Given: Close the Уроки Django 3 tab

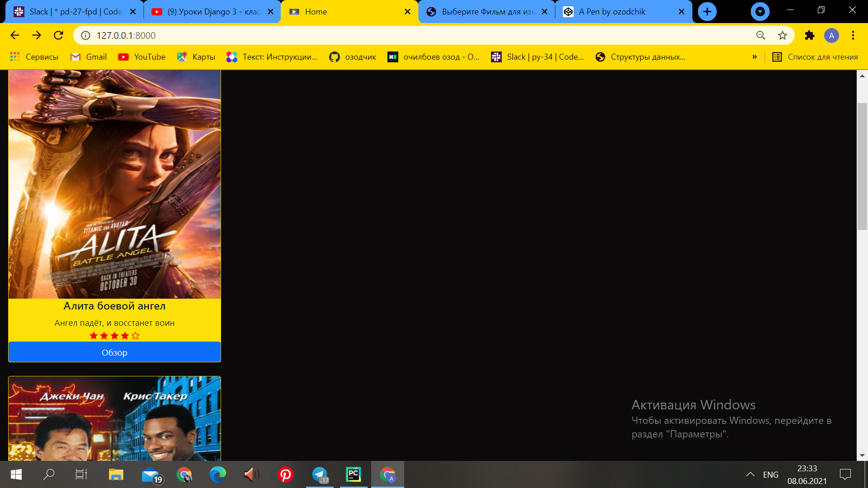Looking at the screenshot, I should (270, 12).
